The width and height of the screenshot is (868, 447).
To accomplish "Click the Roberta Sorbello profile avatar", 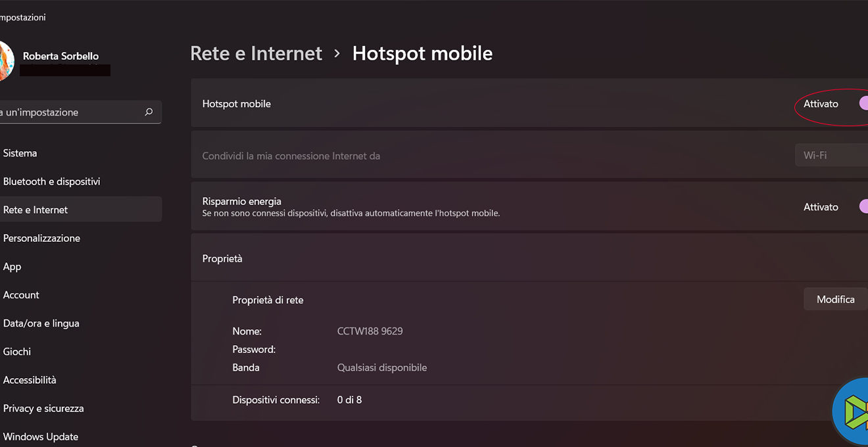I will 5,62.
